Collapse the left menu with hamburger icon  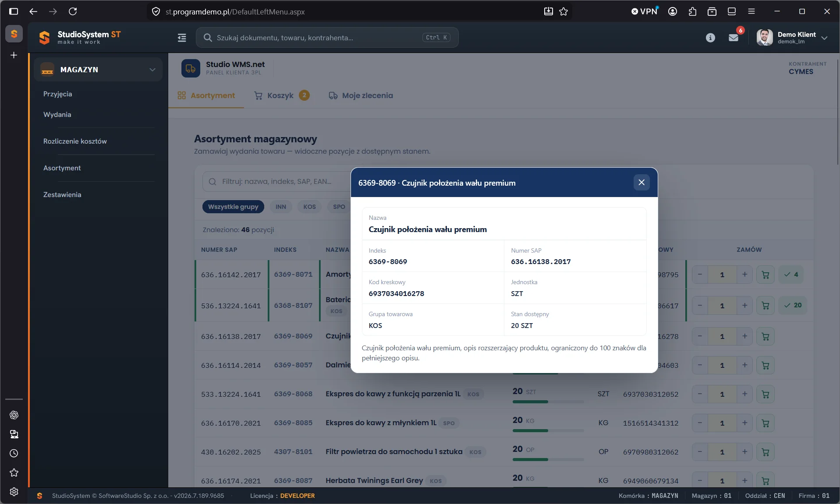182,38
